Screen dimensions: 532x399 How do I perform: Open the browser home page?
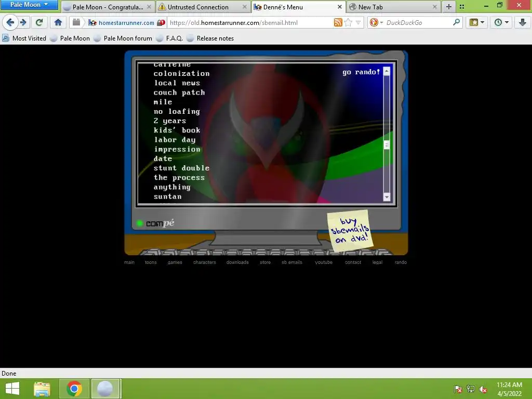[x=58, y=23]
